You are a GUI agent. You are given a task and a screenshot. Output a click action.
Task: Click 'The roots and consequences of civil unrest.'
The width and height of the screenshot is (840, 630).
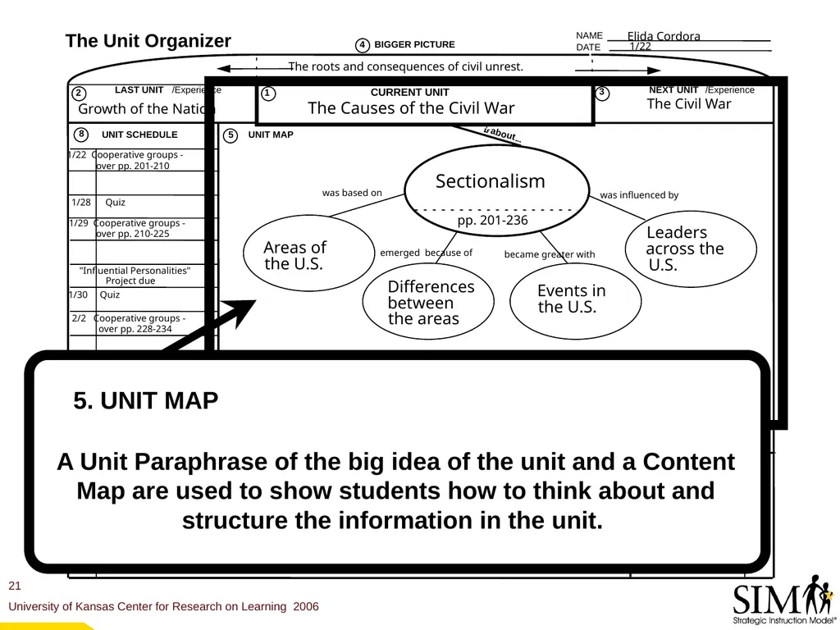(405, 66)
